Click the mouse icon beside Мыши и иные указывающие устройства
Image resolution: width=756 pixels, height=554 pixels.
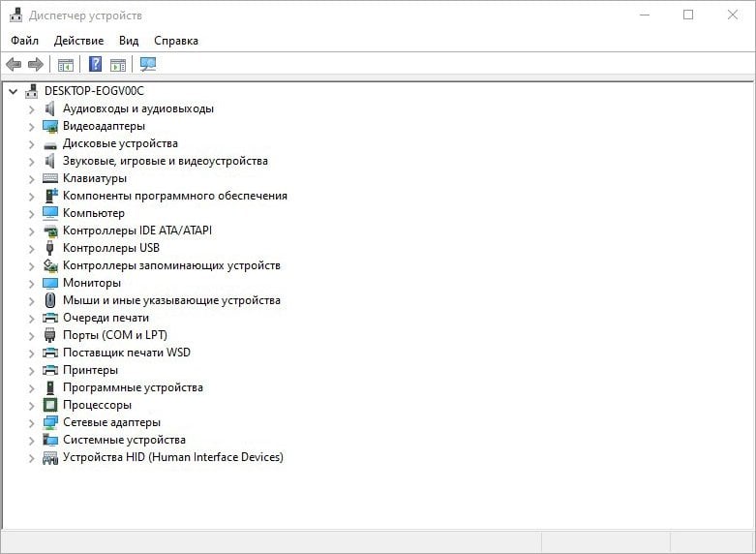click(x=50, y=300)
